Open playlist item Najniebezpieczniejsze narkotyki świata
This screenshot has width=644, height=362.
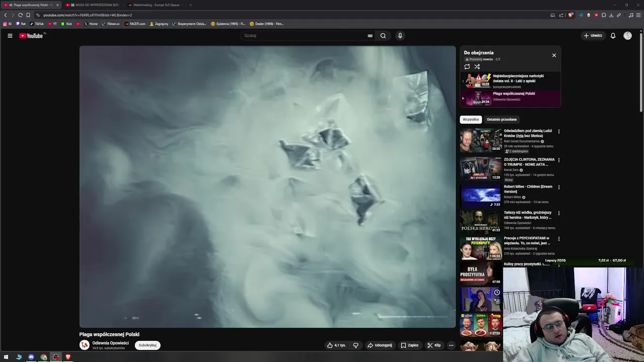[x=510, y=81]
